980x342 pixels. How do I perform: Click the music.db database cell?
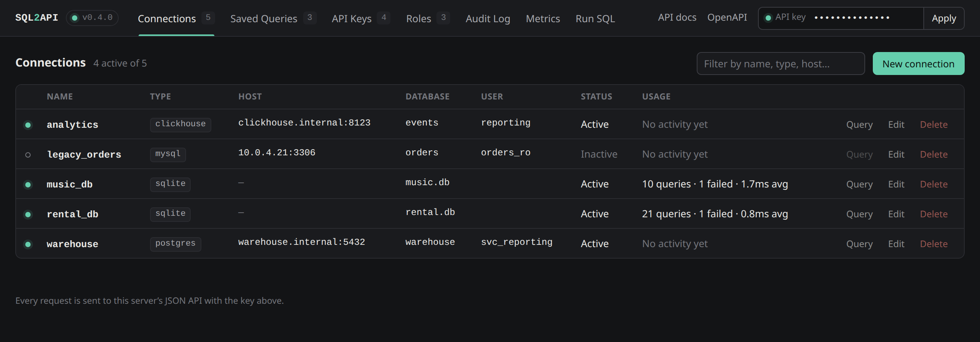(x=428, y=182)
